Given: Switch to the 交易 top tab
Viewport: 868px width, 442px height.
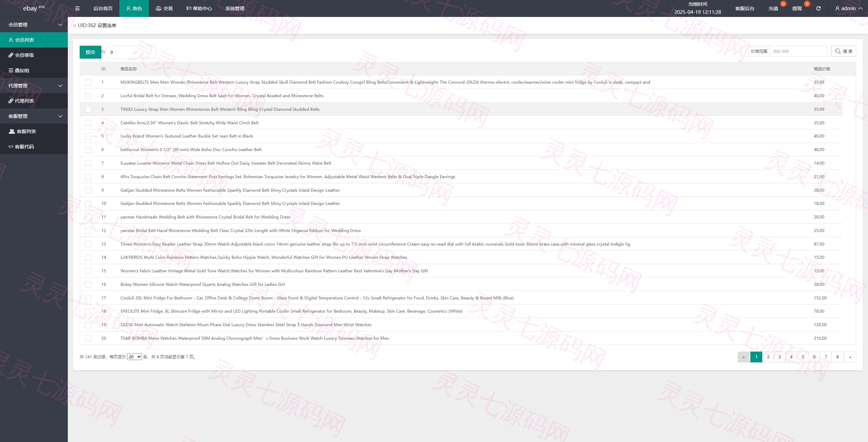Looking at the screenshot, I should pos(164,8).
